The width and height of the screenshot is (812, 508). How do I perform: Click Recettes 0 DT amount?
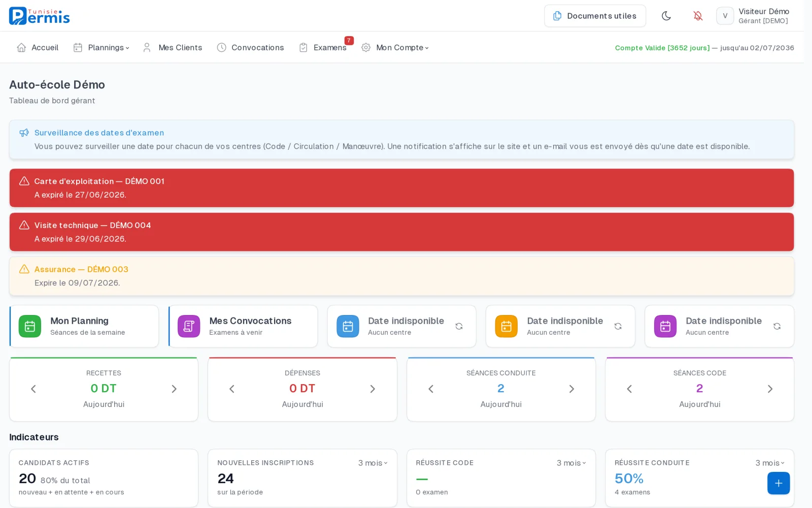tap(104, 388)
